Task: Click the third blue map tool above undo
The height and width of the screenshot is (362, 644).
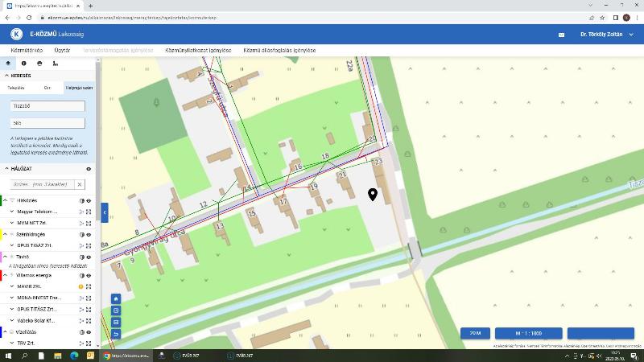Action: pos(116,323)
